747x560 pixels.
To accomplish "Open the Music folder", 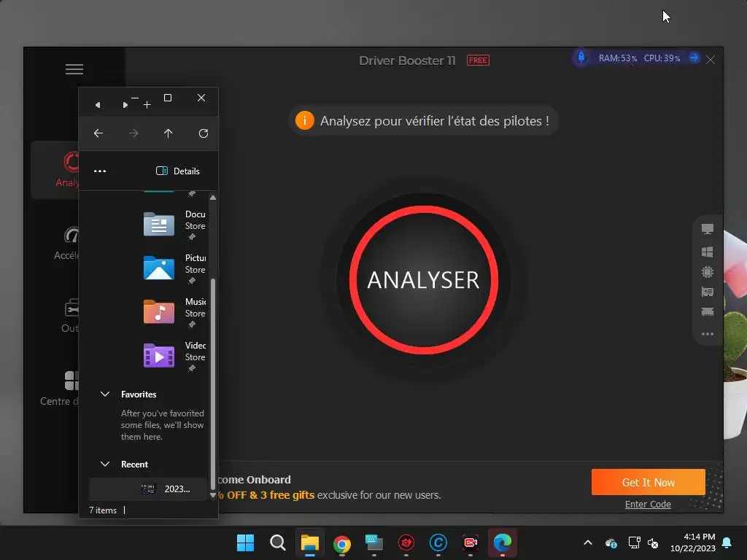I will tap(174, 311).
